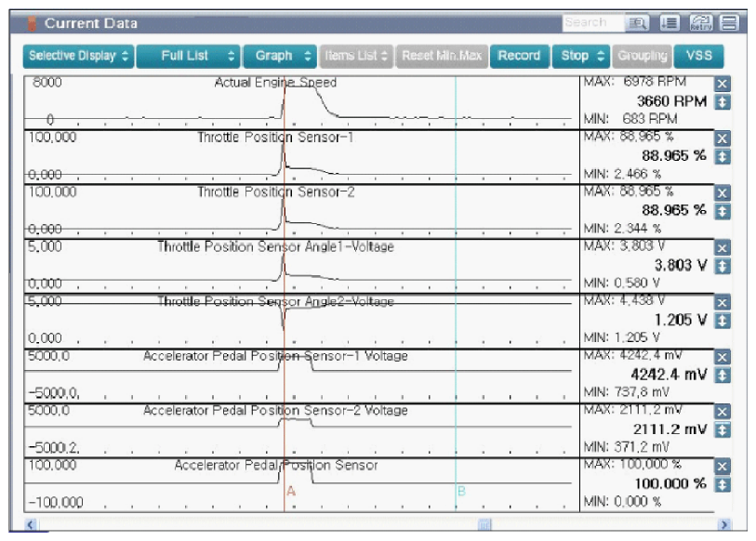Screen dimensions: 756x541
Task: Open the Graph view dropdown
Action: pos(280,56)
